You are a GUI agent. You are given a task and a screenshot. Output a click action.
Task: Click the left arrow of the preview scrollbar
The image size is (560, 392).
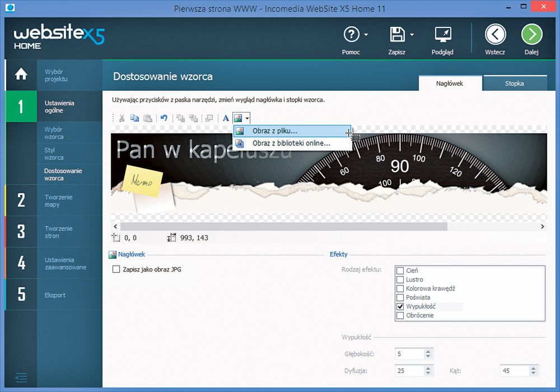point(115,226)
